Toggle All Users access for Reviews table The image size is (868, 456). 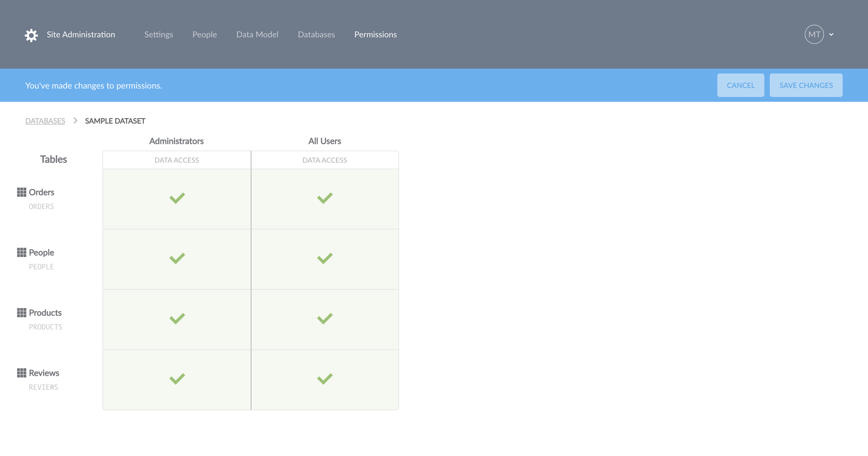(325, 379)
